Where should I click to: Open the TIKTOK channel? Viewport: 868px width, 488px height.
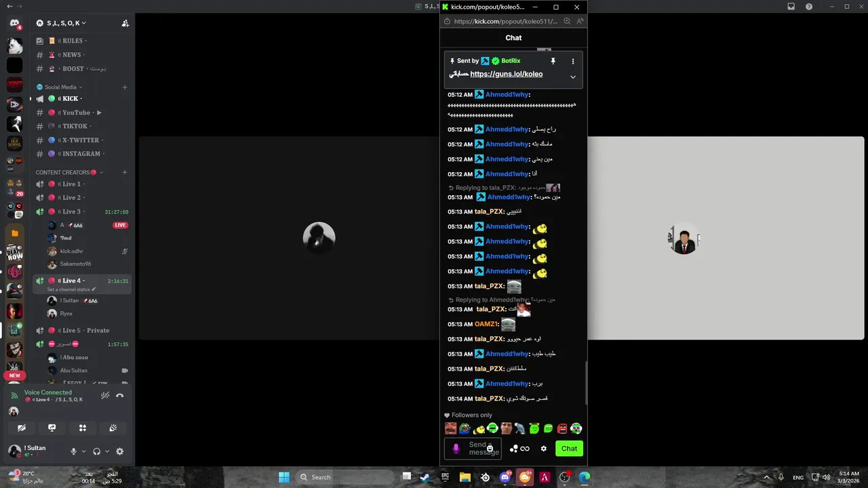[x=81, y=126]
